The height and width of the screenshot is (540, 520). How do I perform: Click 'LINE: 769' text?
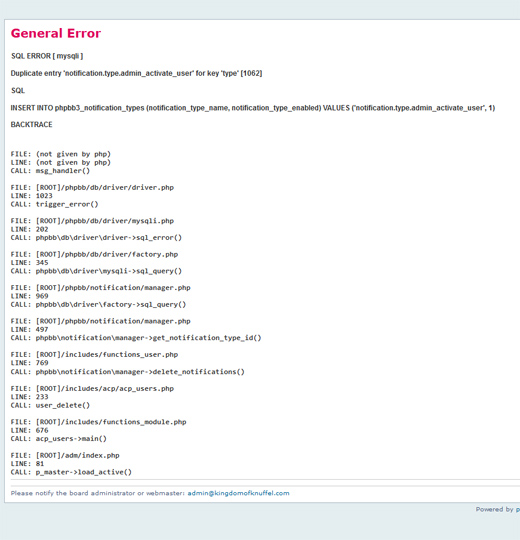[x=30, y=363]
